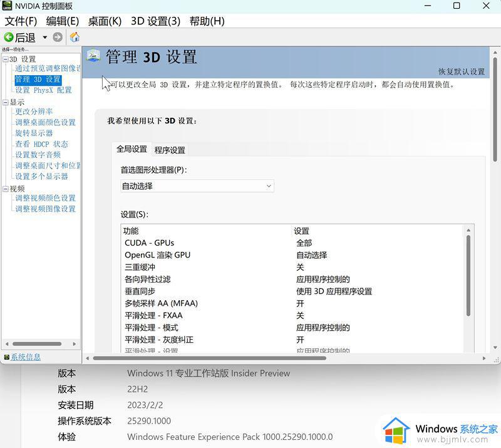Select the 平滑处理 - 灰度纠正 row
Viewport: 501px width, 448px height.
[292, 340]
